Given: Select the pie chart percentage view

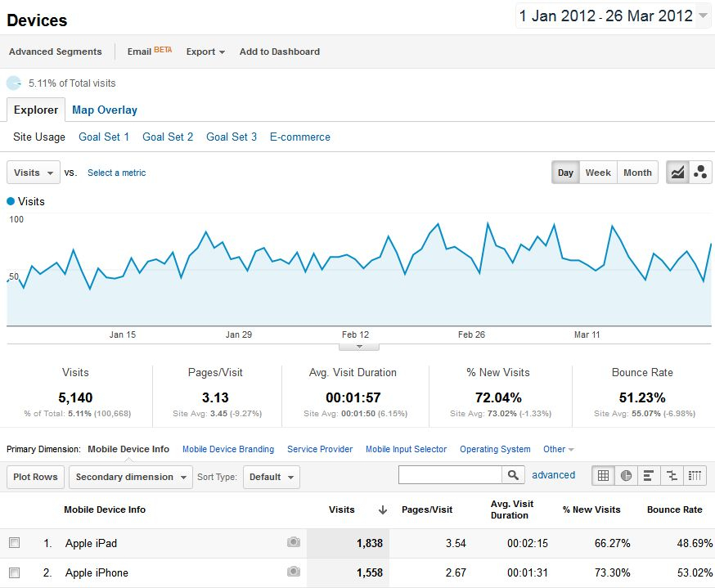Looking at the screenshot, I should [x=626, y=475].
